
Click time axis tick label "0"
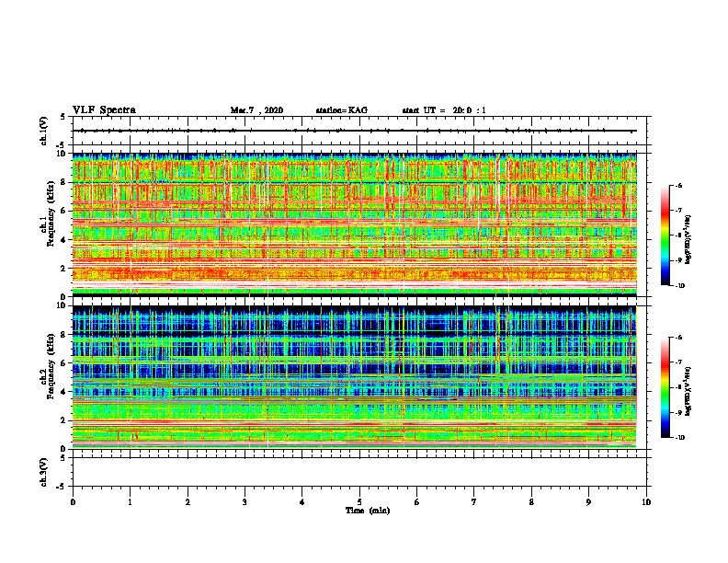[x=73, y=502]
